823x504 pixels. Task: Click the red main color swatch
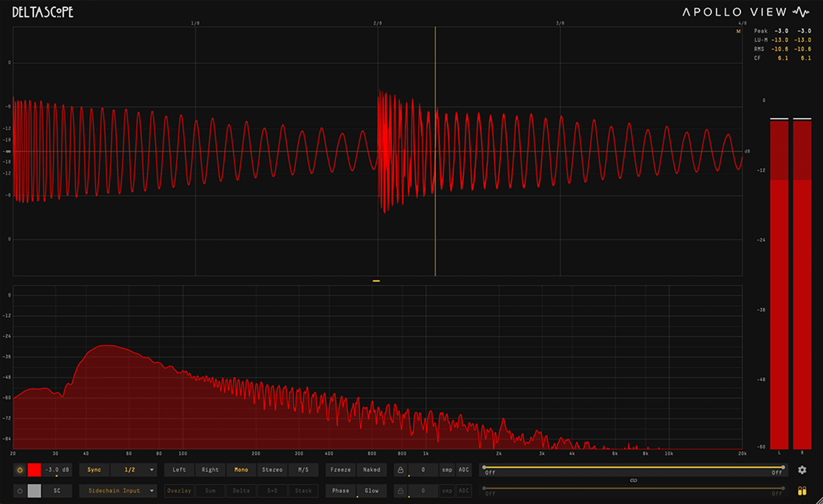[34, 470]
